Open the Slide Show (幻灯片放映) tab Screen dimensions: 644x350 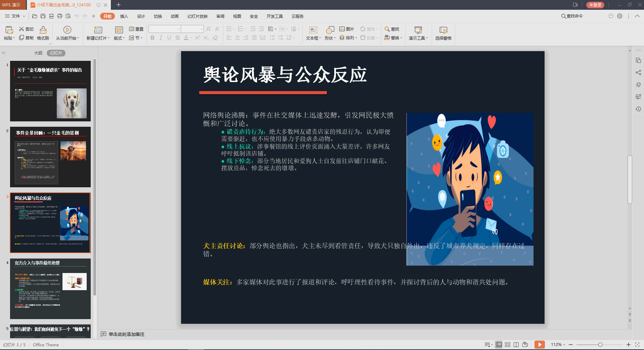click(x=198, y=16)
